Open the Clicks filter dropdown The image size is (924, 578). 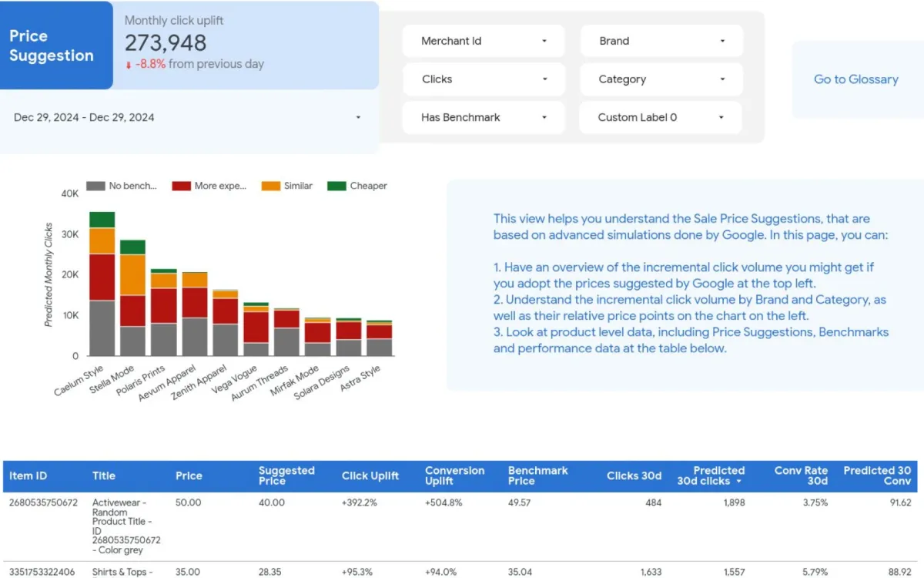483,79
